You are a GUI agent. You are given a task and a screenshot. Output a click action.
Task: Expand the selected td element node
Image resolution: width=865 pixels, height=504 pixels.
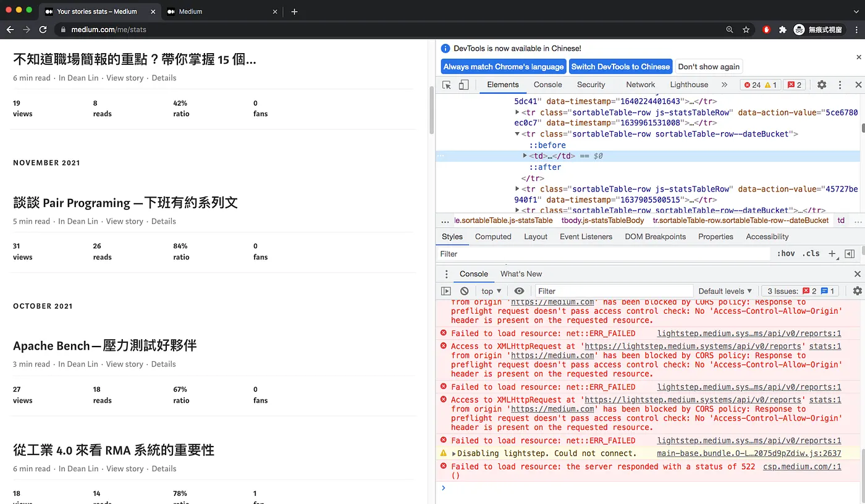coord(525,156)
